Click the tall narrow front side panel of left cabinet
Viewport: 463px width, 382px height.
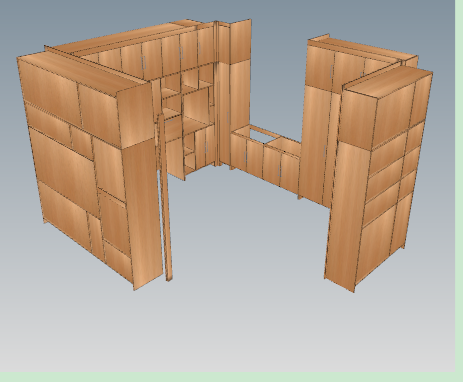143,217
